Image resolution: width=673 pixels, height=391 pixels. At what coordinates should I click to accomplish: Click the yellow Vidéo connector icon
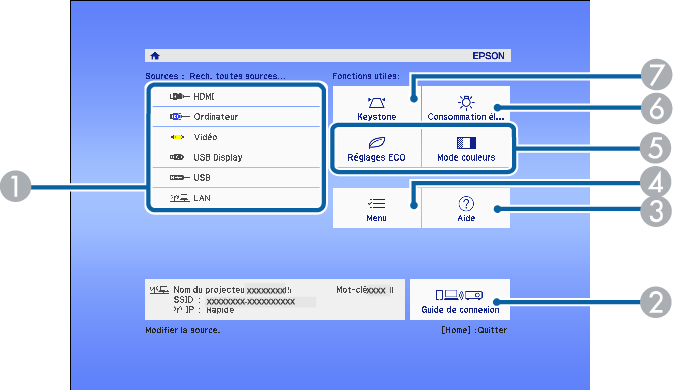click(x=178, y=137)
